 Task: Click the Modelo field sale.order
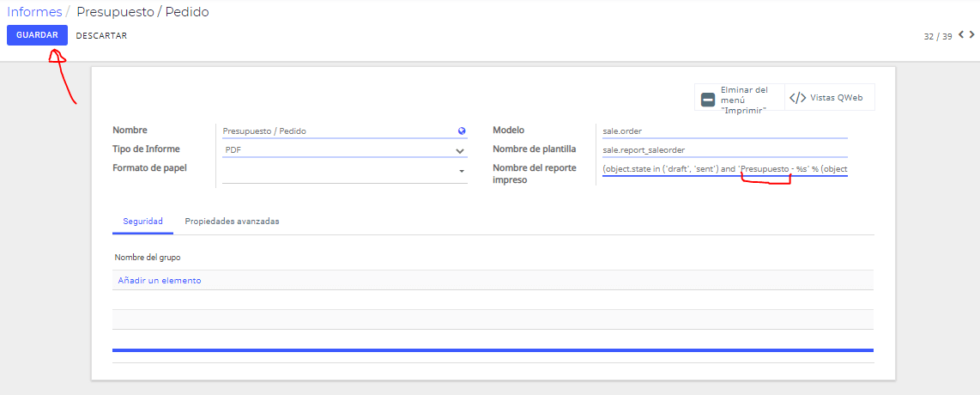point(725,131)
